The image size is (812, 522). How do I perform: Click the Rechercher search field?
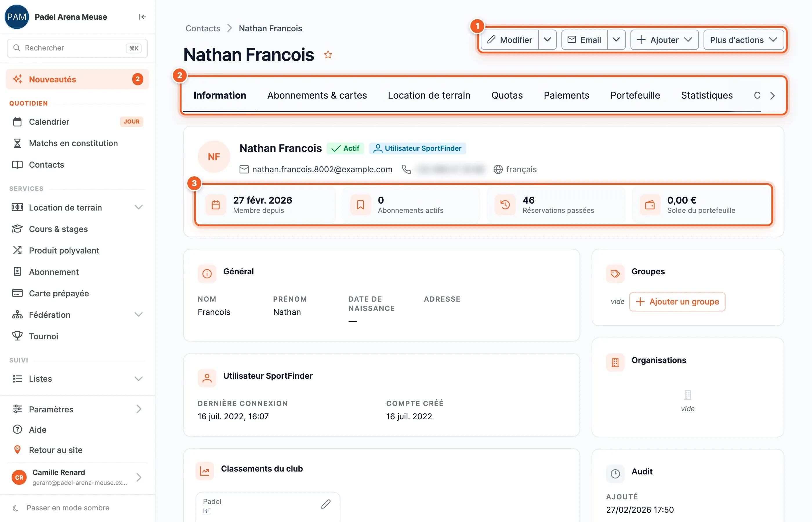coord(77,48)
